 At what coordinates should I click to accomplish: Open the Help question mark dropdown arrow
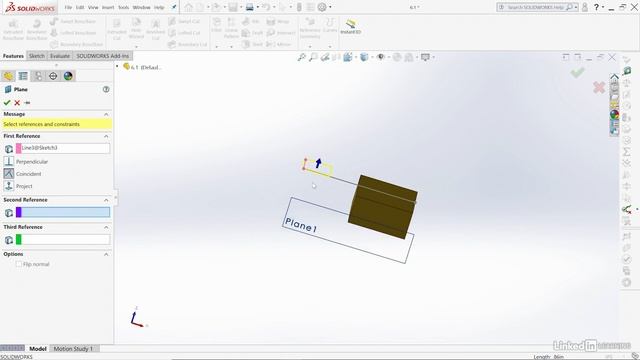(x=603, y=7)
